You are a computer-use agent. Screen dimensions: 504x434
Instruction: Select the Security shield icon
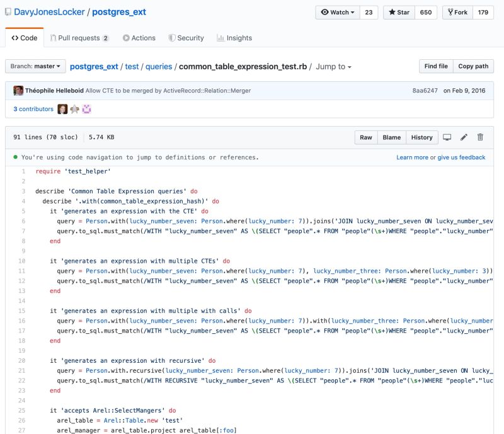[x=171, y=37]
